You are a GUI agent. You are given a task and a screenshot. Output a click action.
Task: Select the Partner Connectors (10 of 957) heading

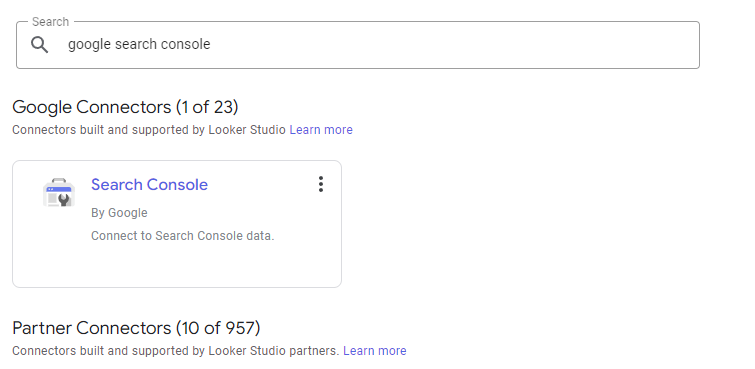(136, 328)
